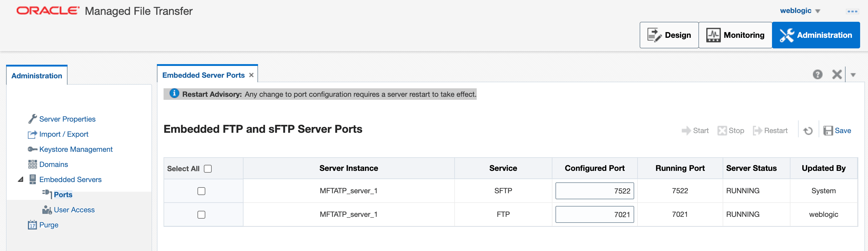
Task: Click the FTP configured port field
Action: 595,214
